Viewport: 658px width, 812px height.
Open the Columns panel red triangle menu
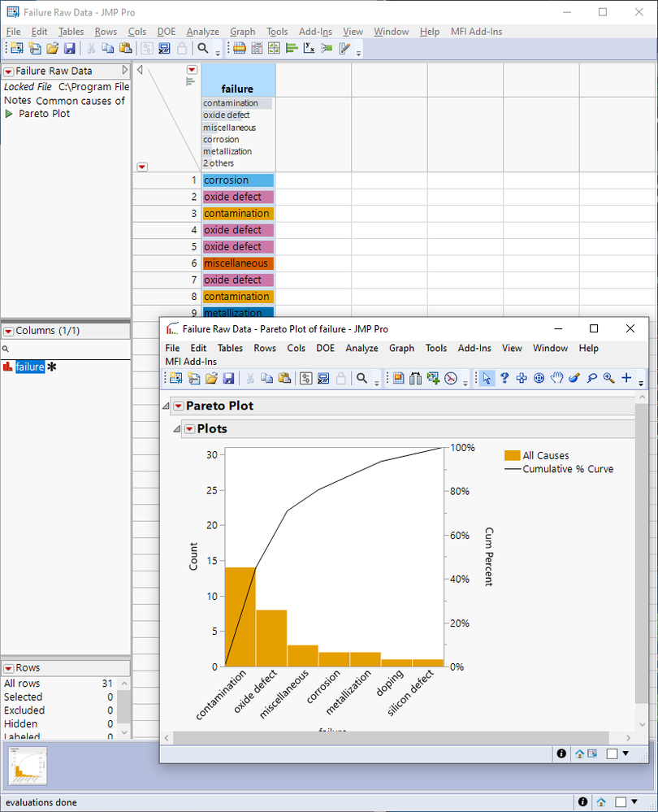coord(8,331)
